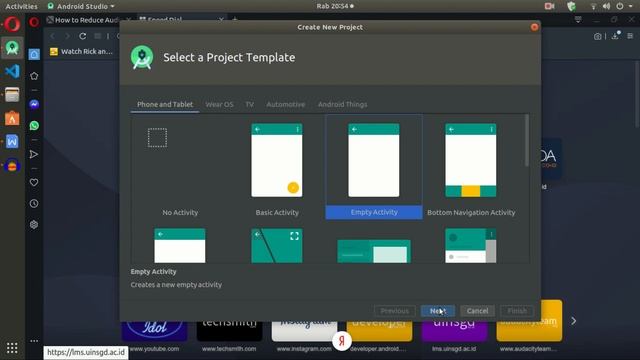The width and height of the screenshot is (640, 360).
Task: Select the Phone and Tablet tab
Action: 165,104
